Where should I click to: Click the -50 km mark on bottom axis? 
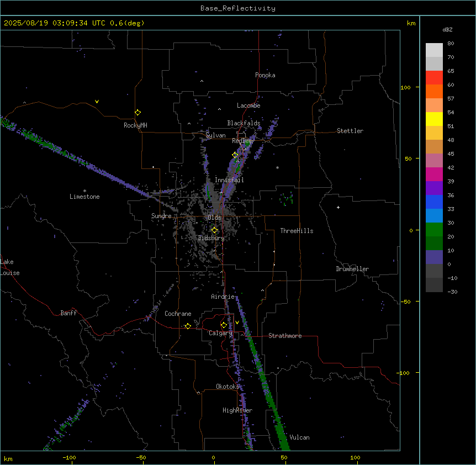[x=141, y=457]
